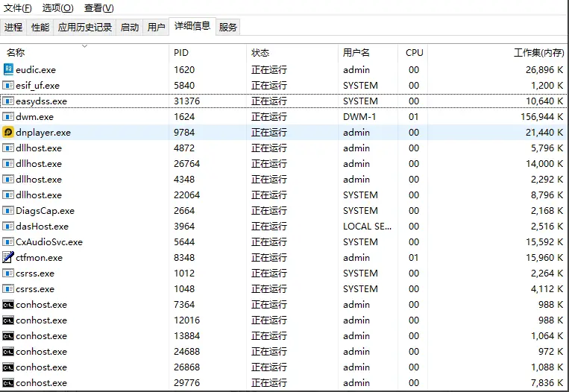
Task: Sort processes by PID column header
Action: point(181,53)
